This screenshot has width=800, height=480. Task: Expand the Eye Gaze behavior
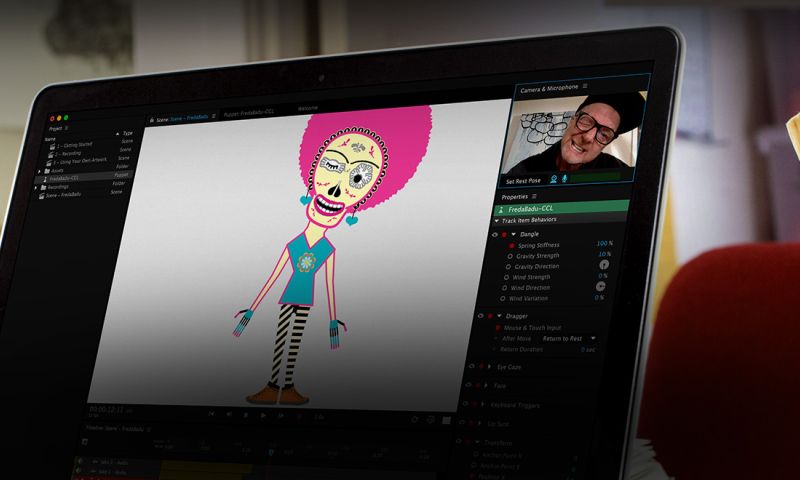point(490,367)
